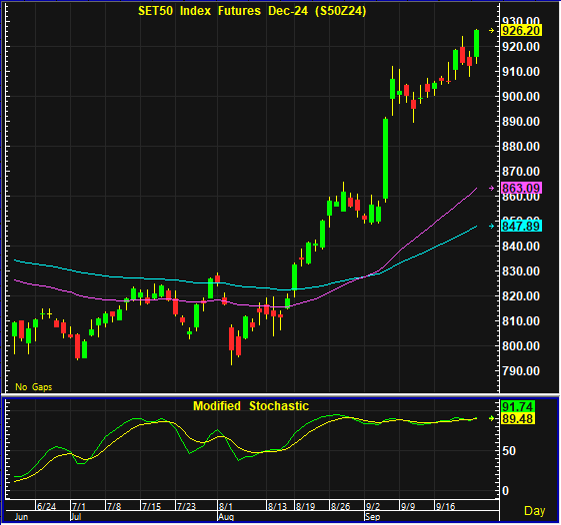Select the SET50 Index Futures chart title
561x525 pixels.
[x=252, y=11]
